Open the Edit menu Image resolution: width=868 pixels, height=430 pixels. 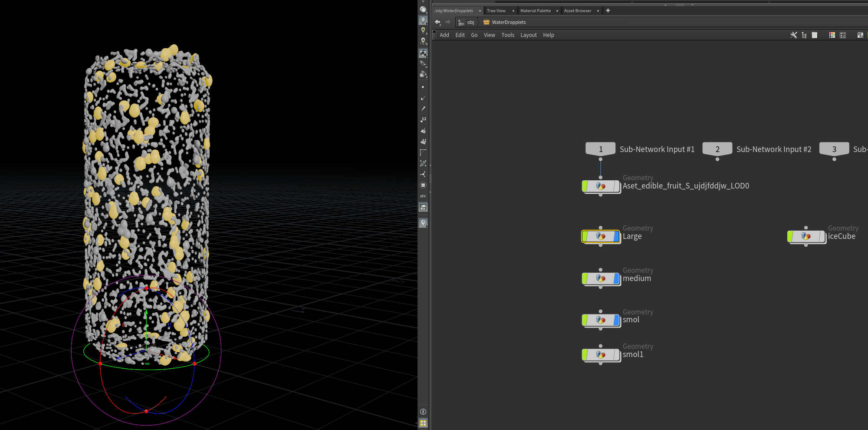pyautogui.click(x=460, y=35)
